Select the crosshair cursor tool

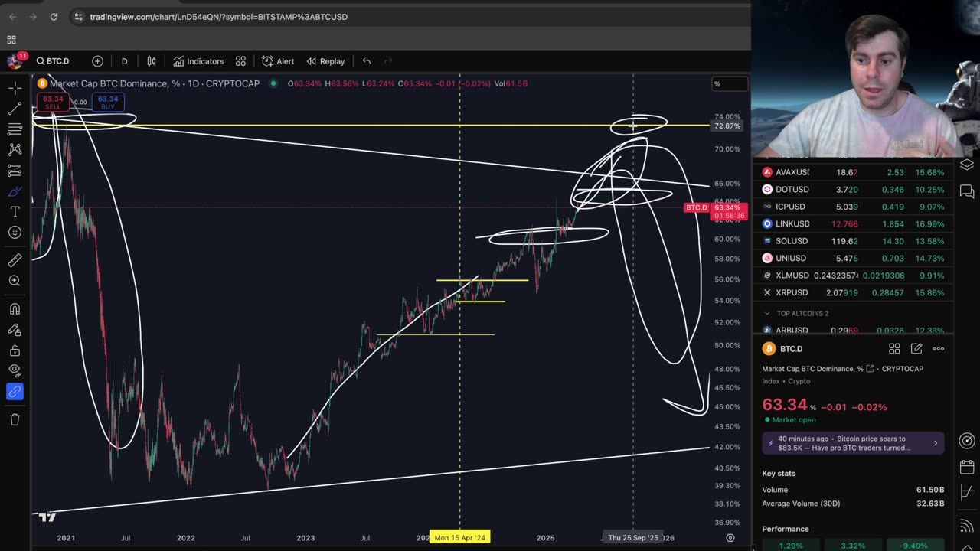tap(15, 89)
